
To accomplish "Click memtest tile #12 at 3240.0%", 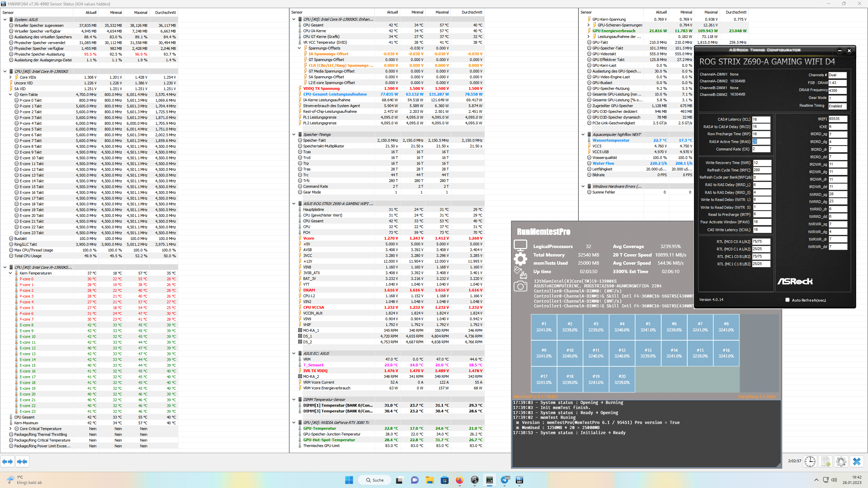I will click(622, 353).
